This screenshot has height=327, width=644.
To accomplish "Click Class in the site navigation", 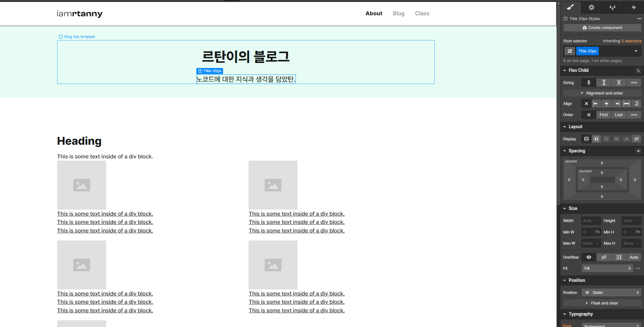I will [422, 13].
